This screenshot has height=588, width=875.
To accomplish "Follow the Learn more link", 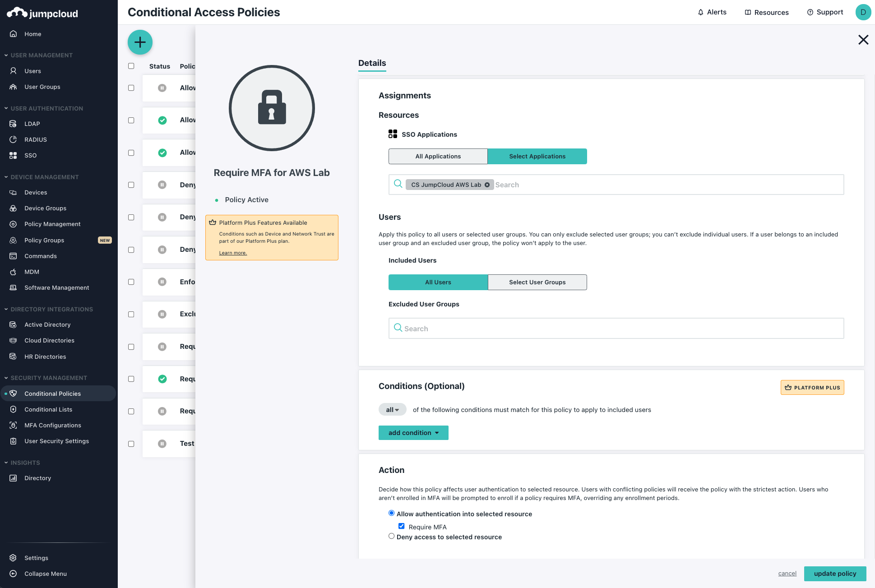I will click(233, 253).
